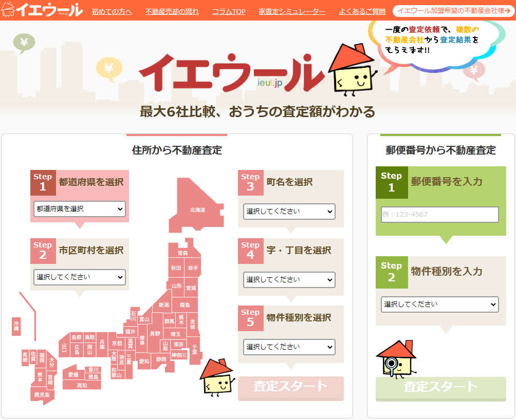Open 初めての方へ in the top menu
The width and height of the screenshot is (516, 420).
(112, 11)
